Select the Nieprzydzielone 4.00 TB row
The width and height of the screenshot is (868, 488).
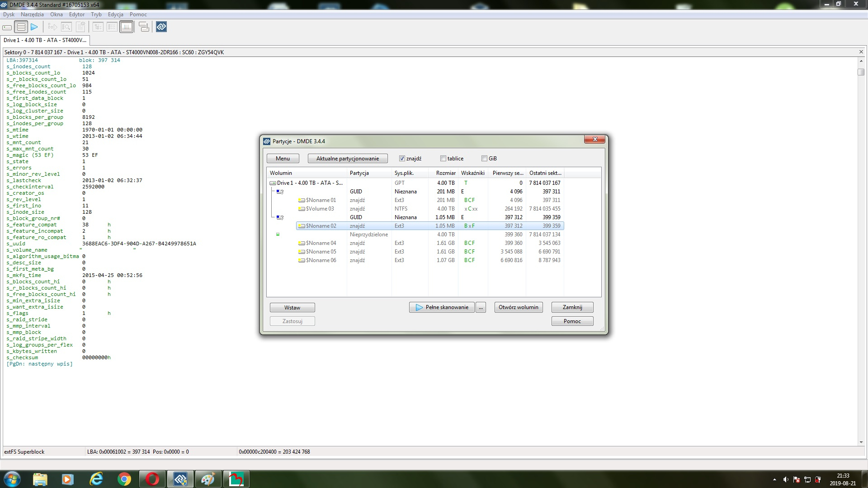coord(416,235)
